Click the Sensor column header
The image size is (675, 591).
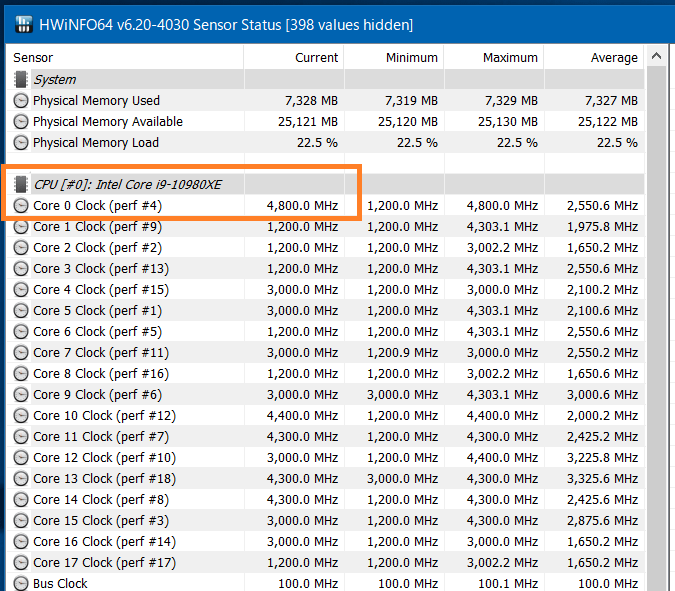[125, 57]
